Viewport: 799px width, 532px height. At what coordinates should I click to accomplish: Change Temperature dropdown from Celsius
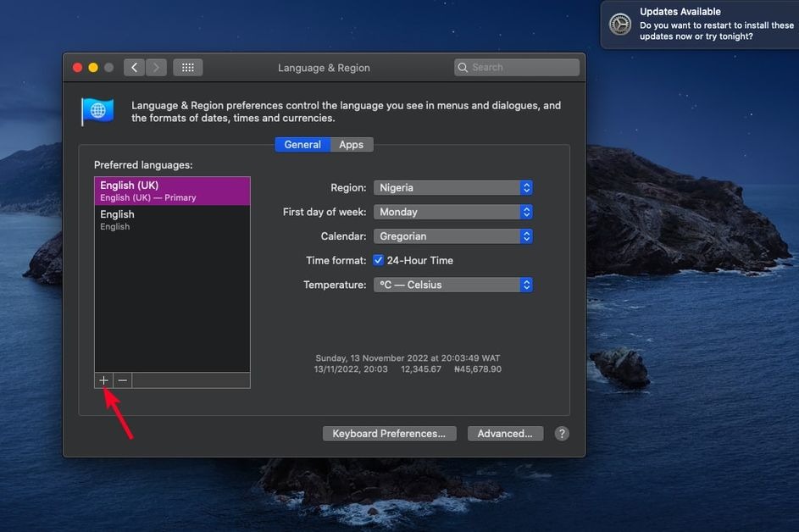point(452,285)
